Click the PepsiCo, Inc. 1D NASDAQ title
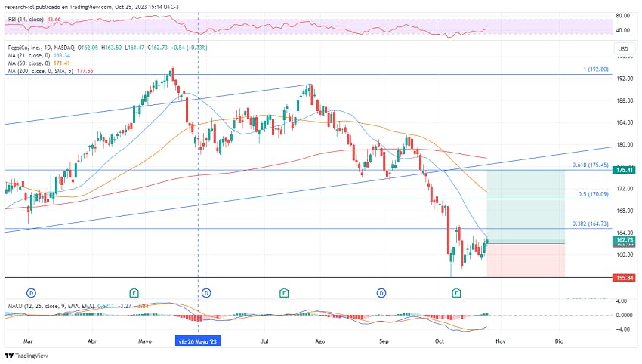Image resolution: width=642 pixels, height=364 pixels. click(42, 48)
